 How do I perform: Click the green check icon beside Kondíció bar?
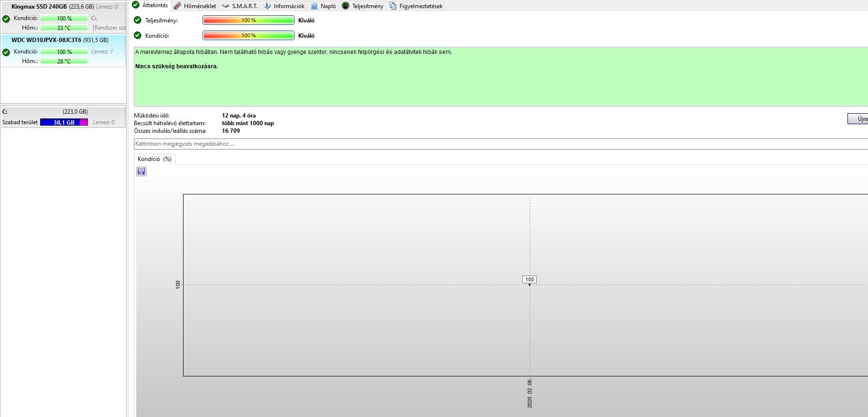[138, 35]
